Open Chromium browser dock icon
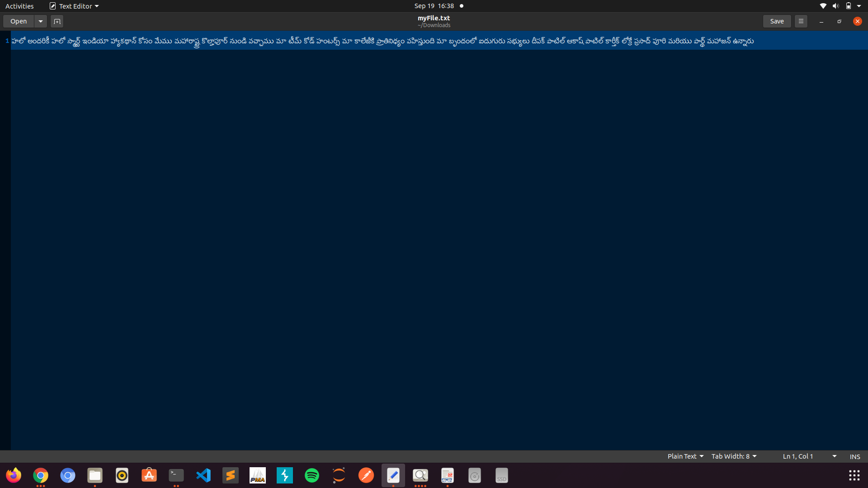The image size is (868, 488). click(x=68, y=475)
